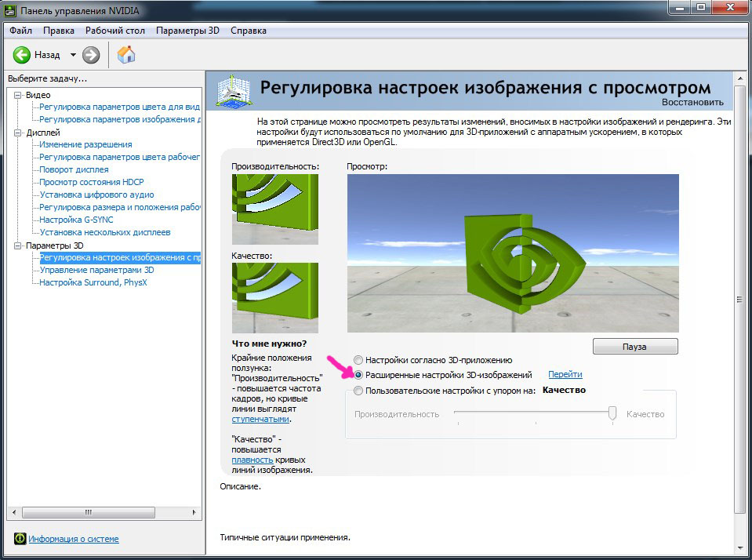This screenshot has width=752, height=560.
Task: Open the Справка menu
Action: tap(249, 31)
